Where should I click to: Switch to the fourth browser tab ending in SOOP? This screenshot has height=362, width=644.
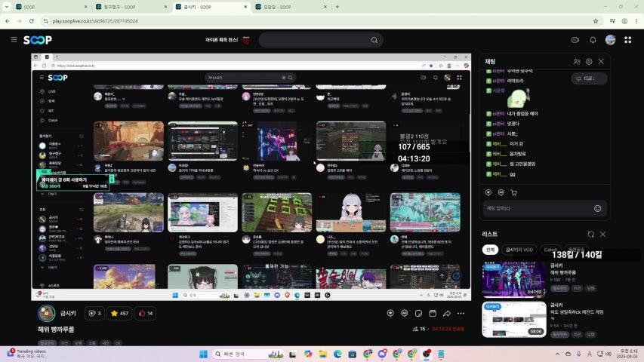point(291,7)
